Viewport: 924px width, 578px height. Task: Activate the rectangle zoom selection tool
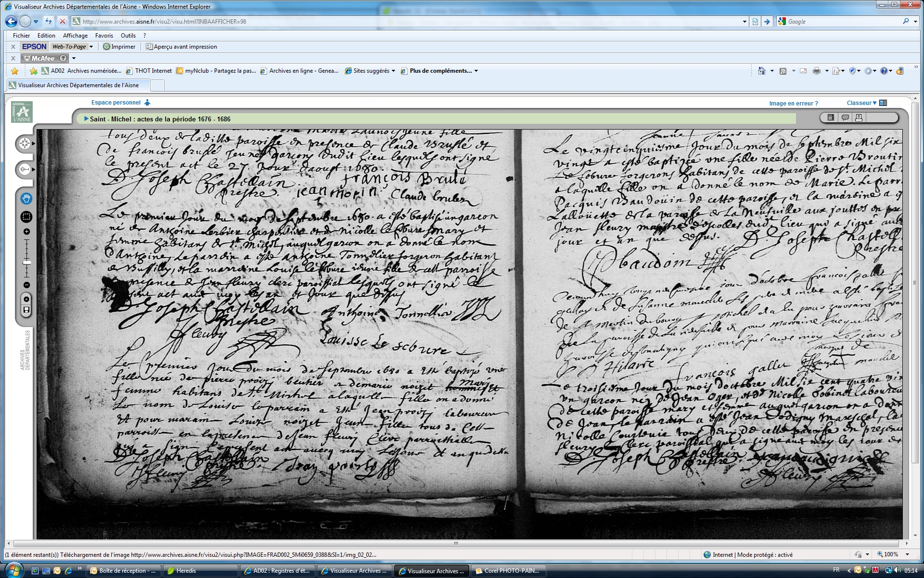coord(26,217)
